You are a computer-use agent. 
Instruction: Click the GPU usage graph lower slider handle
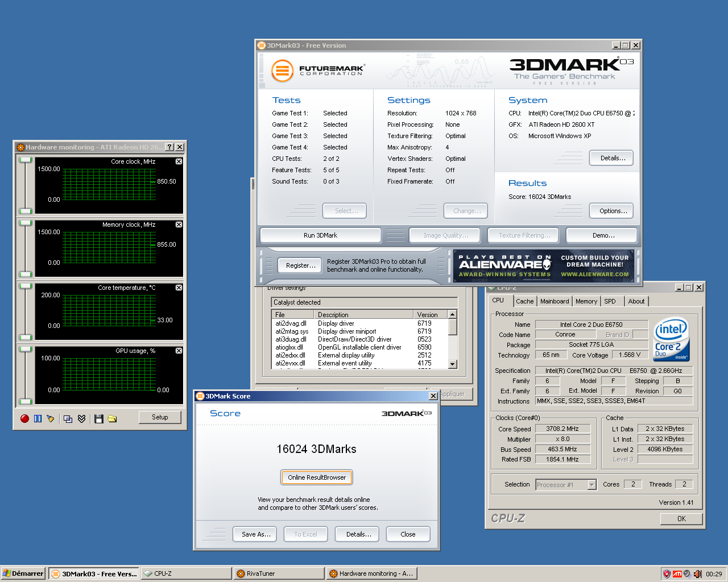pos(25,401)
